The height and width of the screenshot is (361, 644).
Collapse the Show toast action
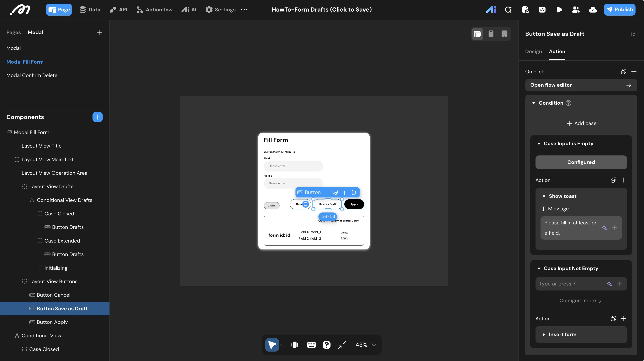544,196
